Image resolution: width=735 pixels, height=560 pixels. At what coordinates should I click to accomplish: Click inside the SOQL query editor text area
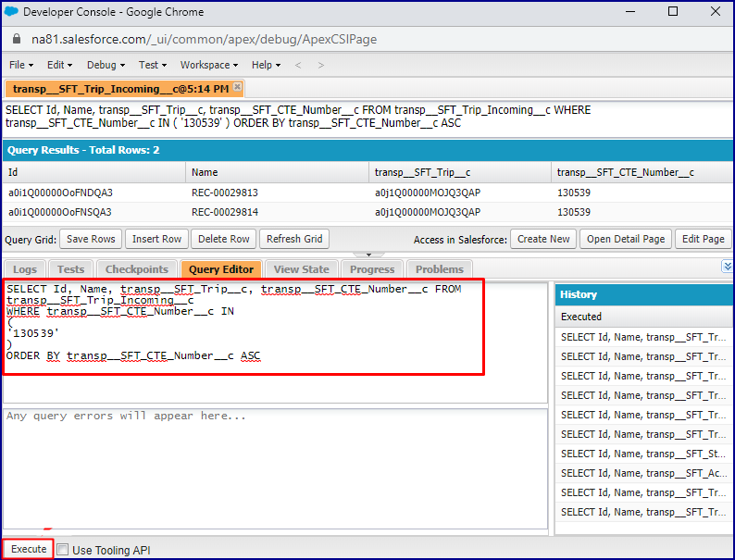coord(275,342)
